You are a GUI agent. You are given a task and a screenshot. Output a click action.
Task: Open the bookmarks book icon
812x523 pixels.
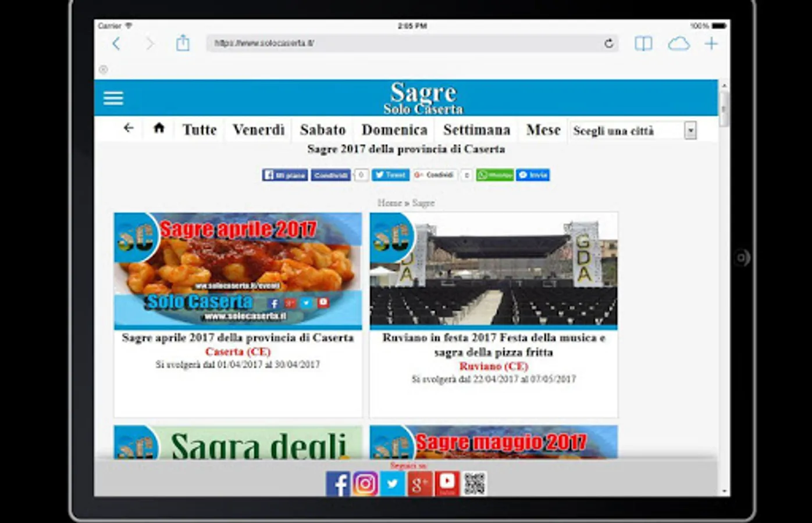click(643, 44)
